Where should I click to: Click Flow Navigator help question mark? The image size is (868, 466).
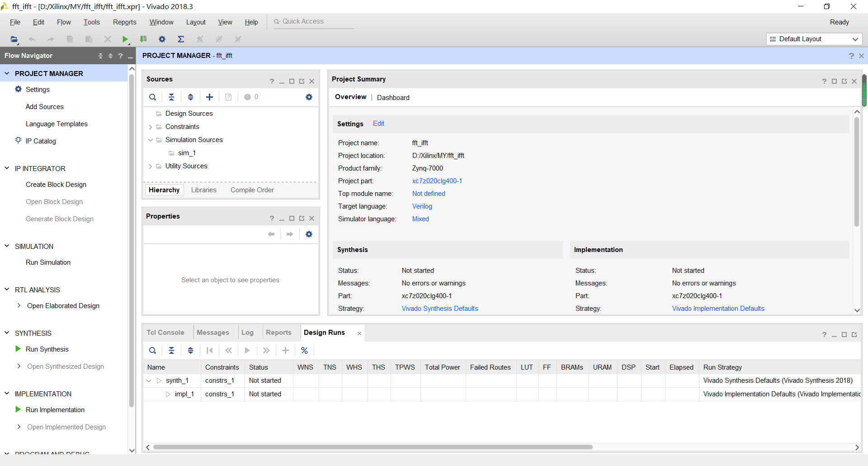tap(120, 56)
